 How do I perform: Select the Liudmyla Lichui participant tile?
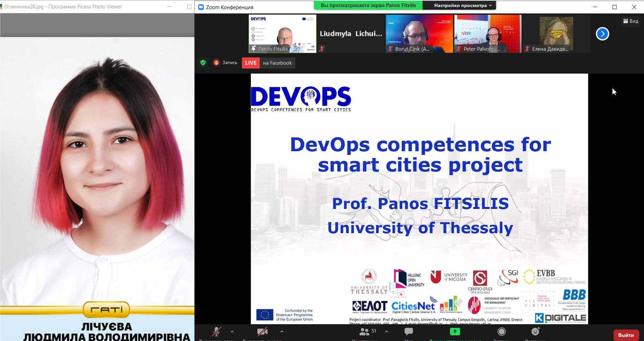[x=351, y=34]
